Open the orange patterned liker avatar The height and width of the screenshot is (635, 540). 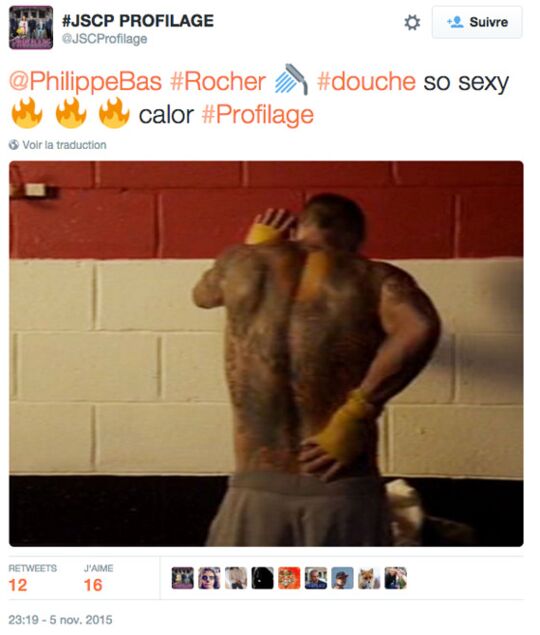point(289,578)
